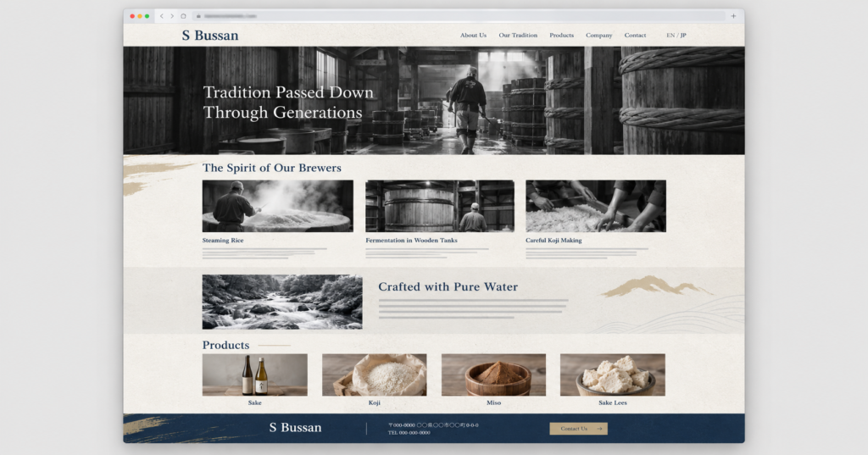Open the Koji rice product image
Viewport: 868px width, 455px height.
click(374, 375)
